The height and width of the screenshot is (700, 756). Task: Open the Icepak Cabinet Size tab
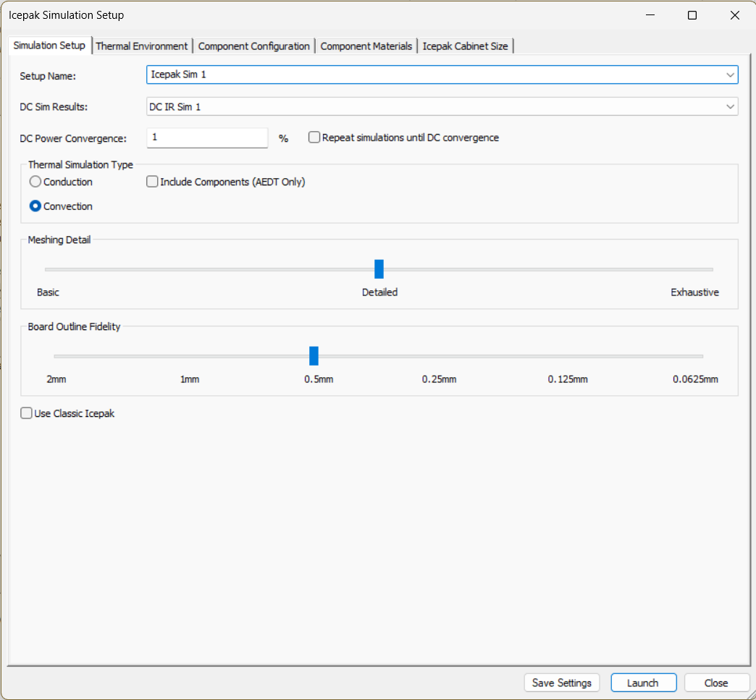(465, 46)
